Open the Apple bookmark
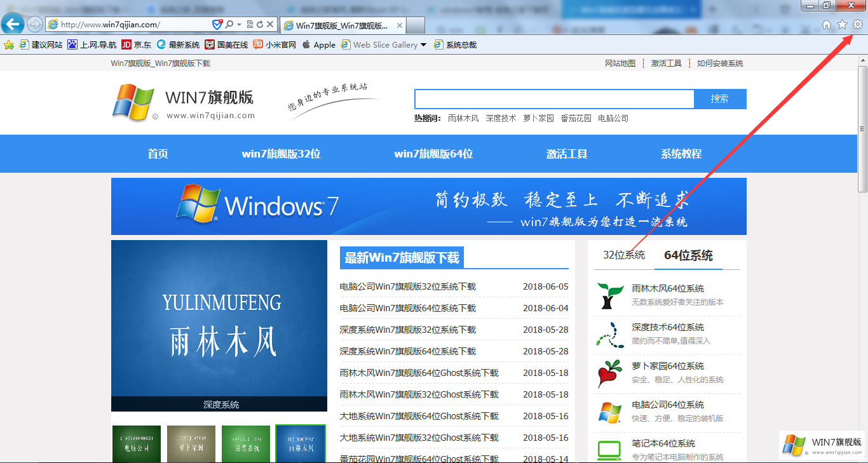Screen dimensions: 868x463 (318, 44)
